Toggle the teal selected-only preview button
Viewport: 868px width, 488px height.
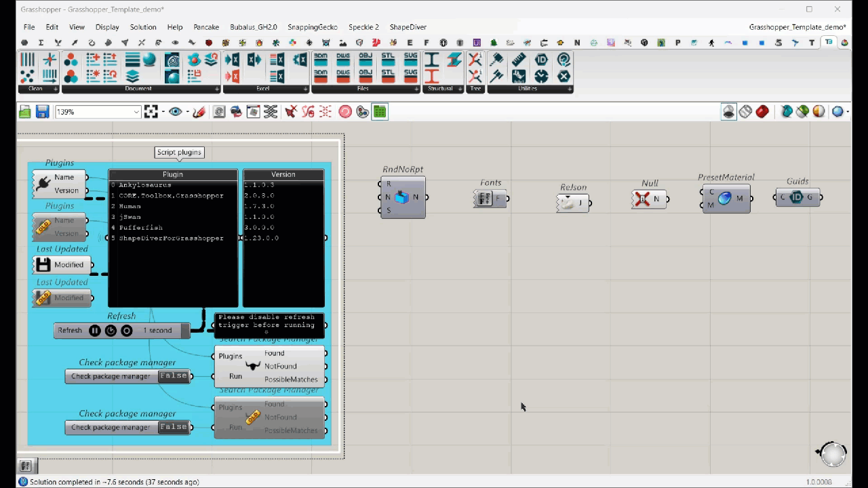click(787, 112)
